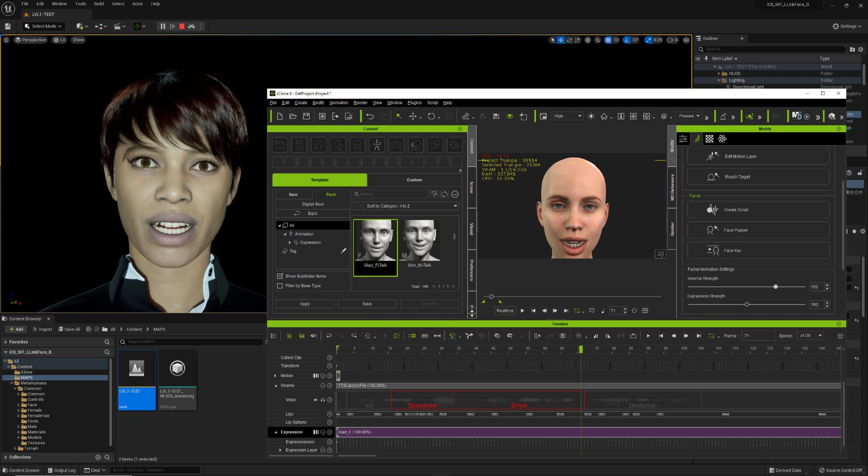
Task: Pause the Unreal simulation
Action: pyautogui.click(x=163, y=26)
